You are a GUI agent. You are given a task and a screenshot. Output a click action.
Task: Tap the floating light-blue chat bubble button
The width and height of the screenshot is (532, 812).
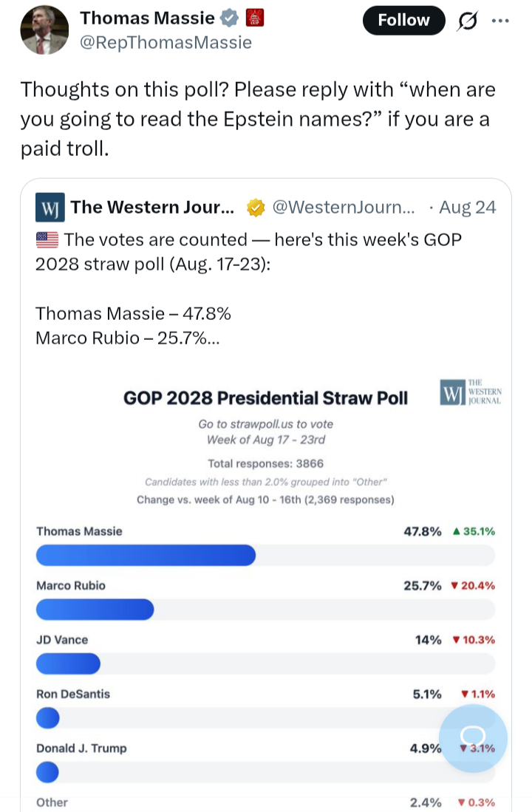pyautogui.click(x=473, y=738)
